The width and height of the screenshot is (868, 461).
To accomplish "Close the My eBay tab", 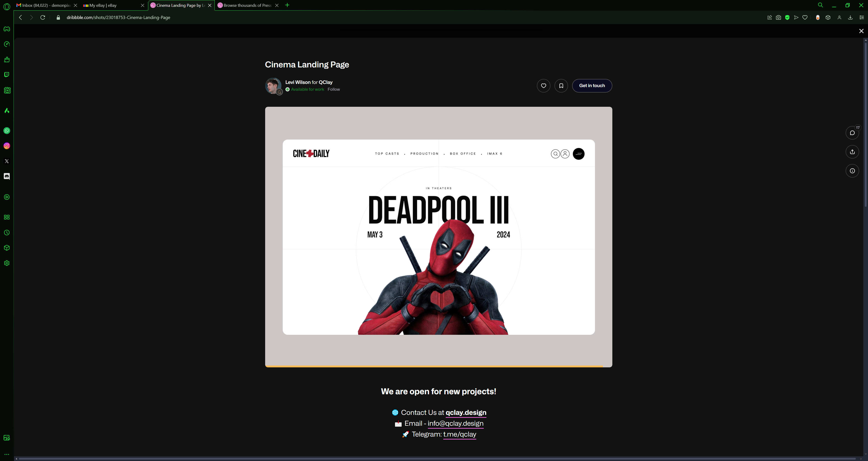I will click(143, 5).
